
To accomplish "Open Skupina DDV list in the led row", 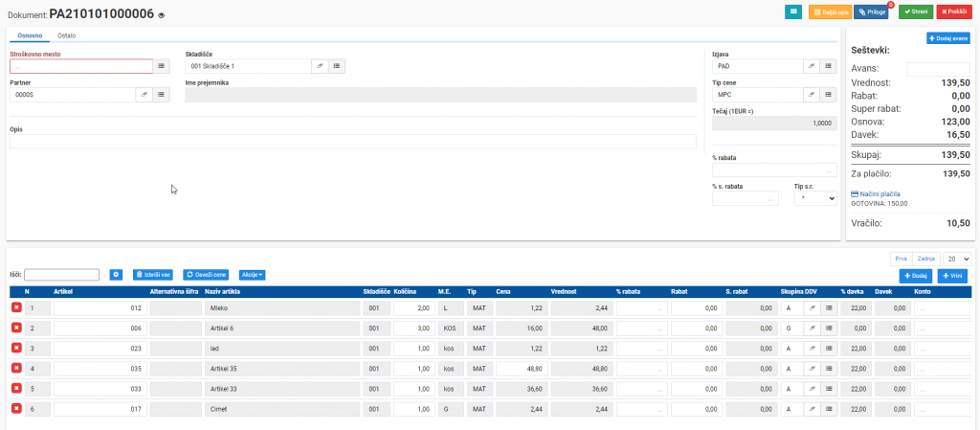I will 829,349.
